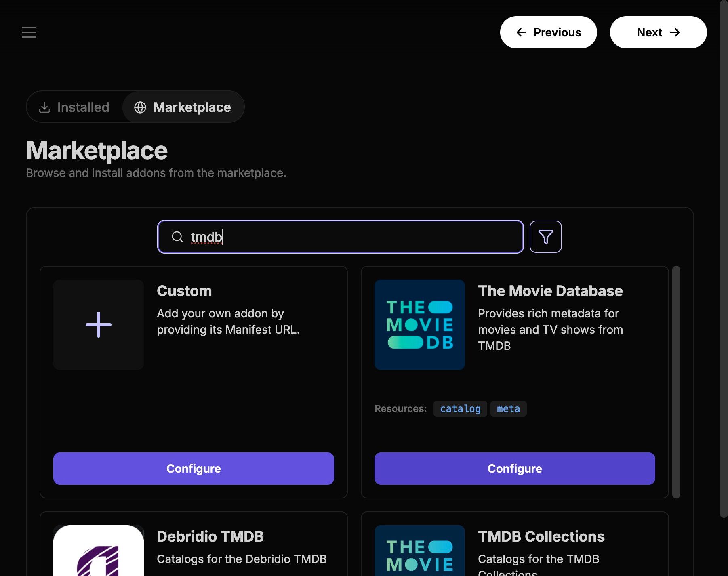The image size is (728, 576).
Task: Click the 'Browse and install addons' subtitle
Action: pyautogui.click(x=156, y=173)
